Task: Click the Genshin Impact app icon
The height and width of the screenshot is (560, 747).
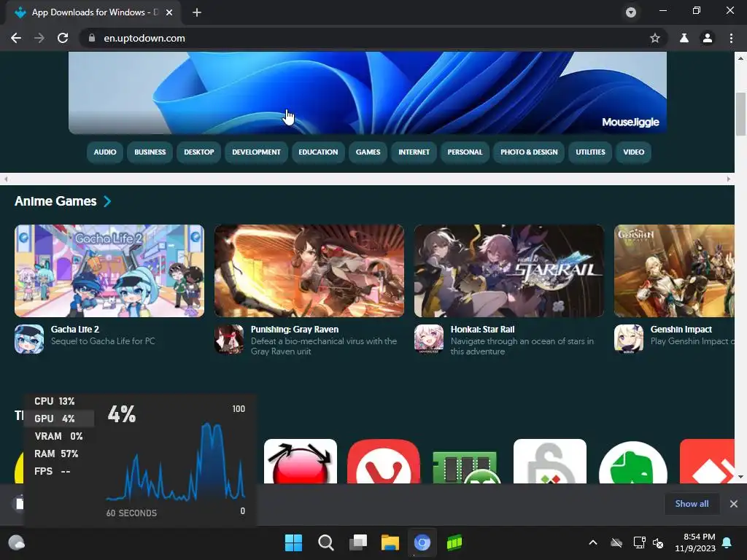Action: point(629,339)
